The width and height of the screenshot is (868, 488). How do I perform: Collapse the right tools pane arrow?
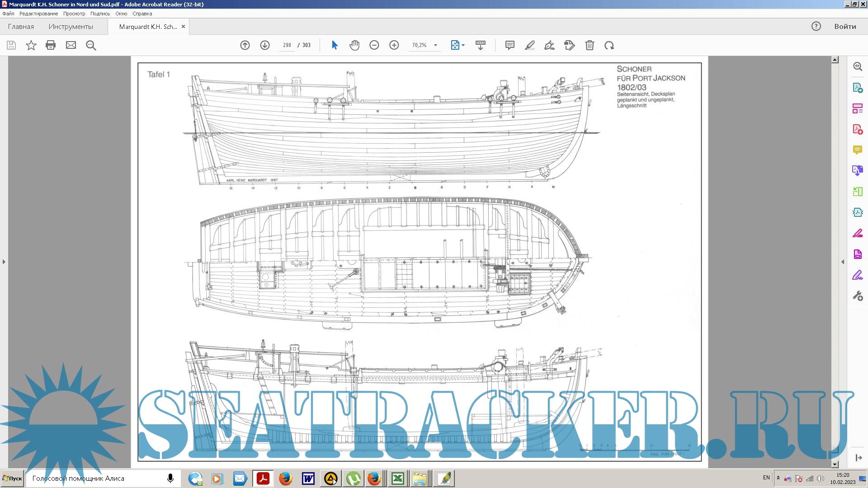tap(843, 262)
